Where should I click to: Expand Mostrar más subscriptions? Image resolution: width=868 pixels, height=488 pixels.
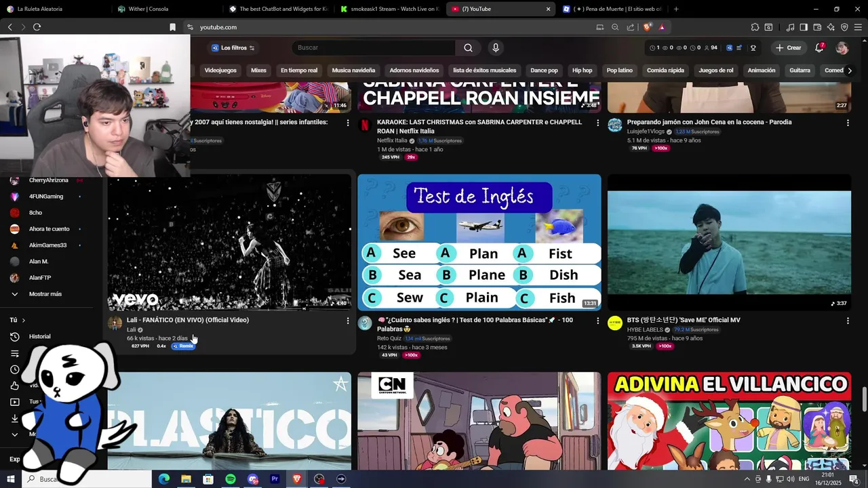45,294
